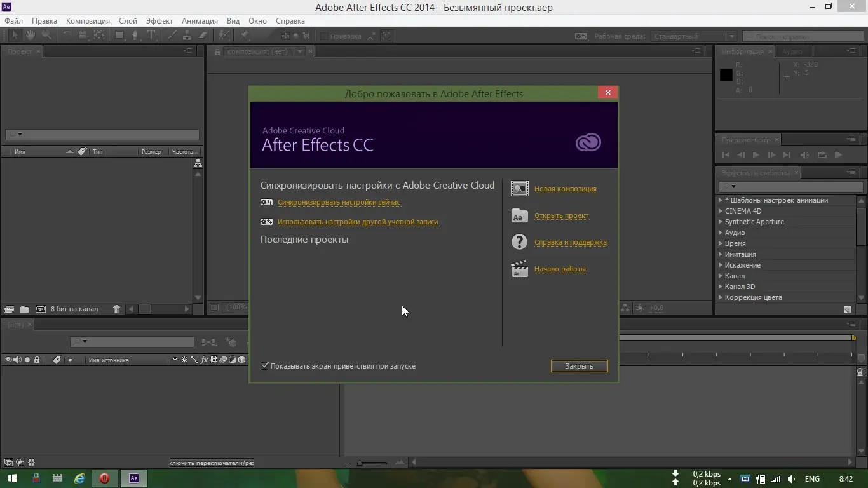Click the Справка и поддержка link

click(x=571, y=242)
